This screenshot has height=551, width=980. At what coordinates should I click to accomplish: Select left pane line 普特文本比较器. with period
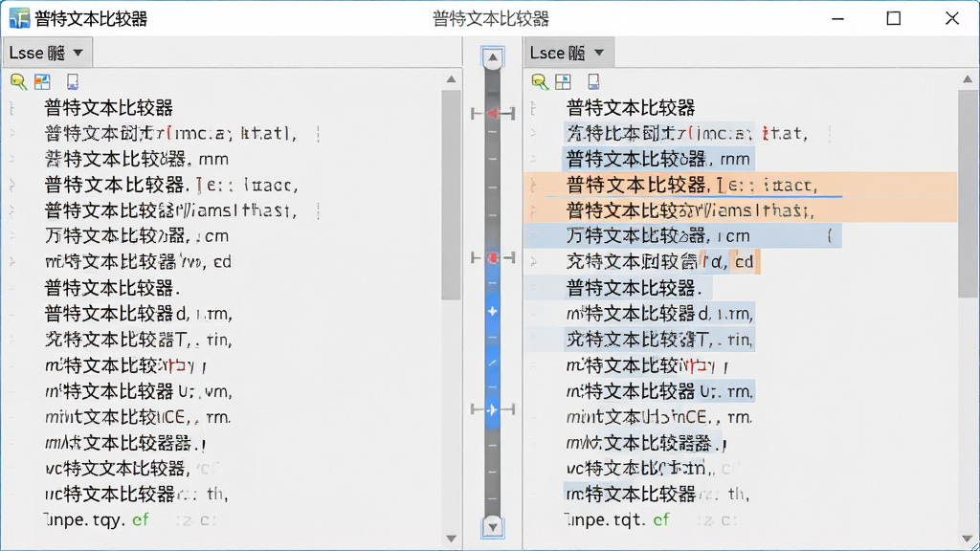pyautogui.click(x=113, y=288)
